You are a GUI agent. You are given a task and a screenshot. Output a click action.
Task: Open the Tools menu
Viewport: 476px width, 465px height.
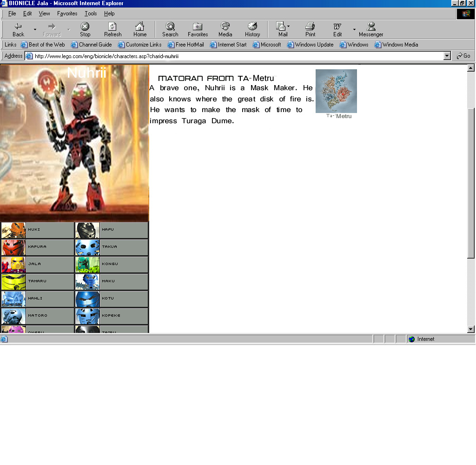pyautogui.click(x=91, y=13)
